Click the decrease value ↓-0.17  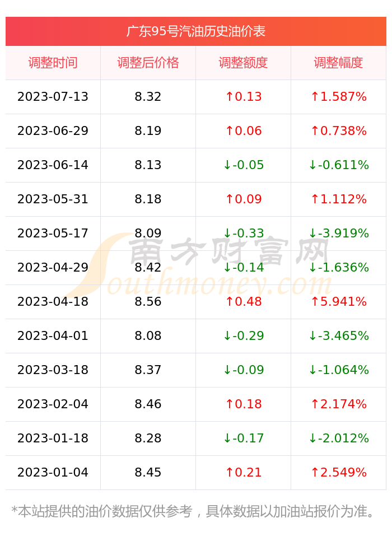point(244,438)
